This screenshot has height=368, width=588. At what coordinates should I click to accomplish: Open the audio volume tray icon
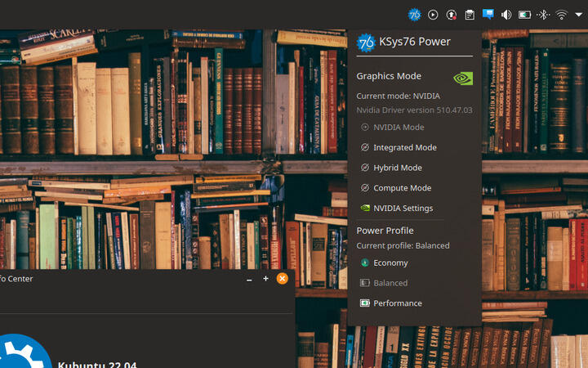506,15
